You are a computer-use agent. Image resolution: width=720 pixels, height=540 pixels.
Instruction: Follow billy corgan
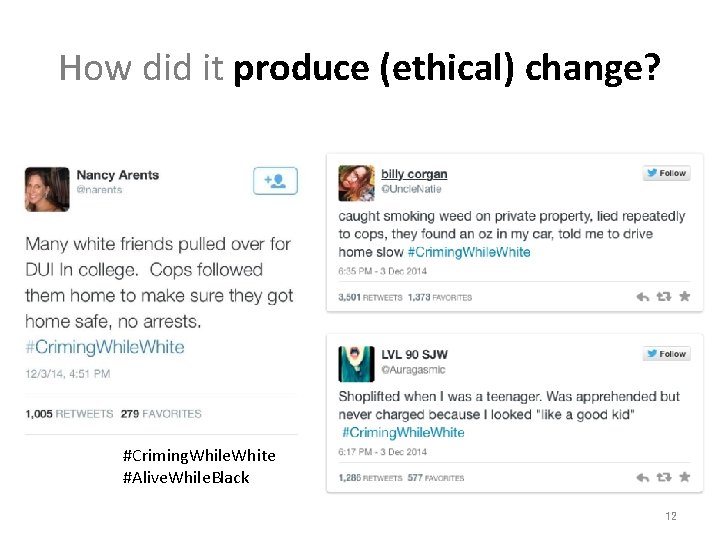coord(666,173)
